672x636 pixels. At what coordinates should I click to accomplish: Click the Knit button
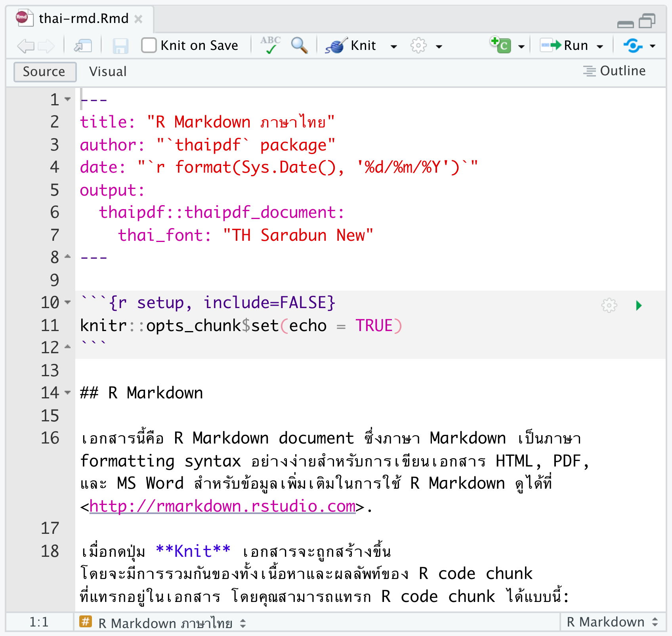click(x=351, y=46)
